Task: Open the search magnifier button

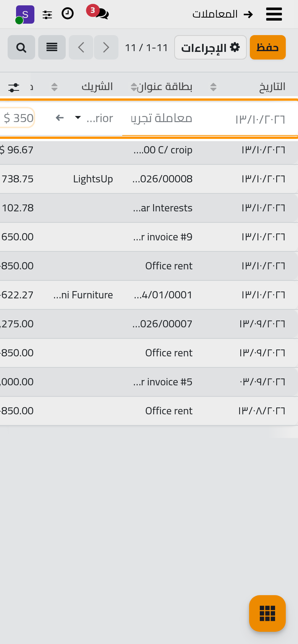Action: point(21,47)
